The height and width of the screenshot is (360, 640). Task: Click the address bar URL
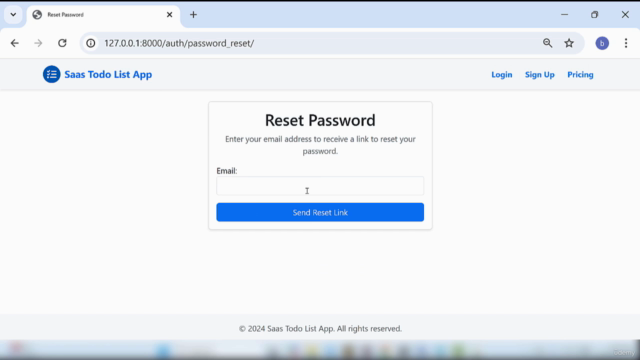pyautogui.click(x=179, y=43)
